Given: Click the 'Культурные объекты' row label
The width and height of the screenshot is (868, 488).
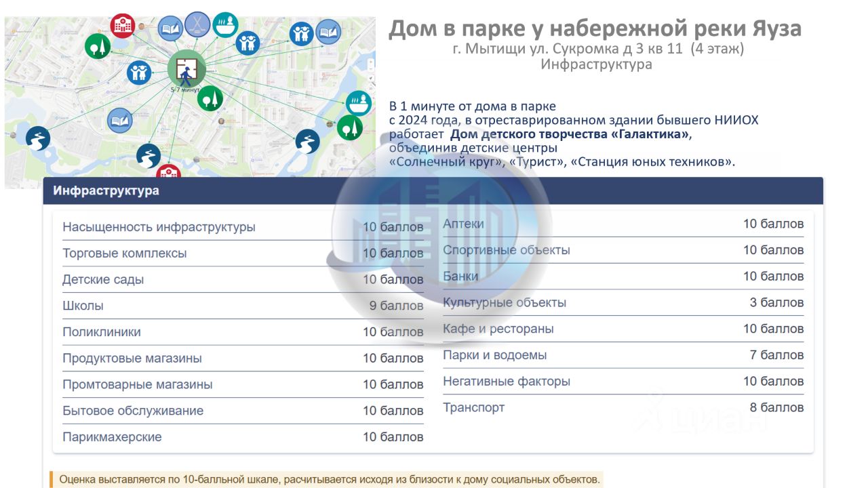Looking at the screenshot, I should click(505, 302).
